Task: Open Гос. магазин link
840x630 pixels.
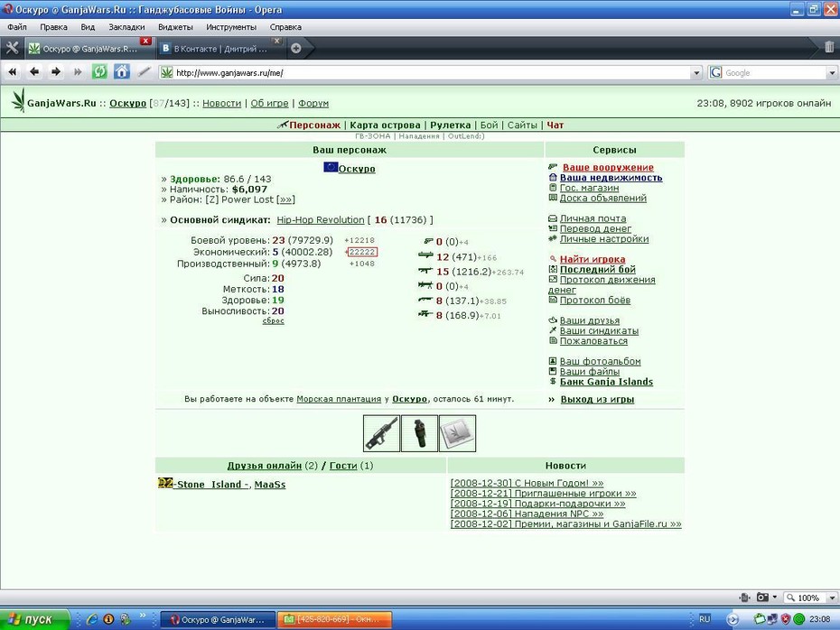Action: click(589, 188)
